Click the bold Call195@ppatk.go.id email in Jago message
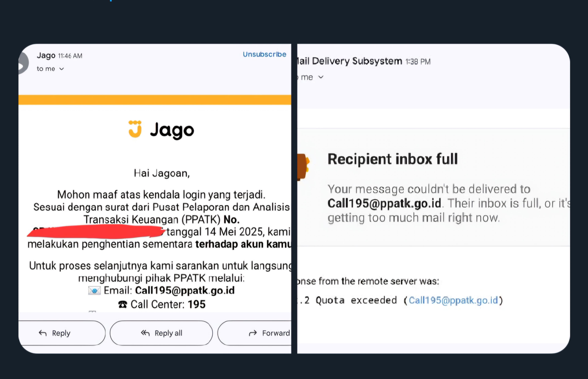The image size is (588, 379). coord(185,290)
